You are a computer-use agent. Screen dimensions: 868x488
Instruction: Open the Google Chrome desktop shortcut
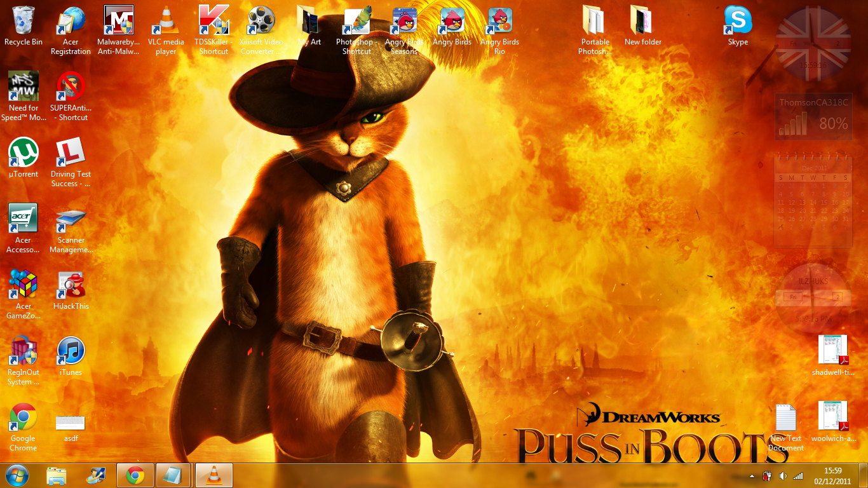pyautogui.click(x=24, y=418)
